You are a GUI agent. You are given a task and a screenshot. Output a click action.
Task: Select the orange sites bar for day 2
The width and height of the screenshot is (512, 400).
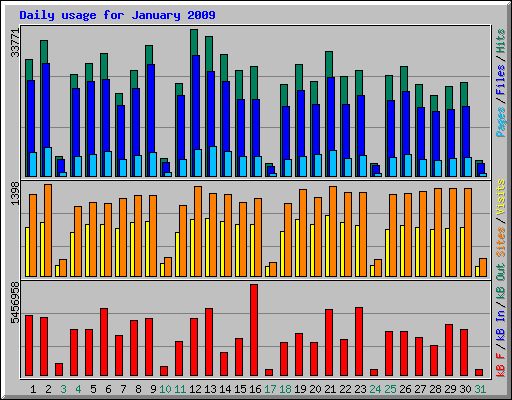pos(48,230)
